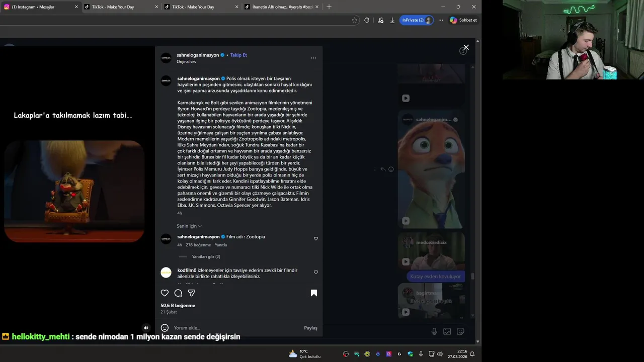Open Edge settings and more ellipsis
This screenshot has height=362, width=644.
[441, 20]
